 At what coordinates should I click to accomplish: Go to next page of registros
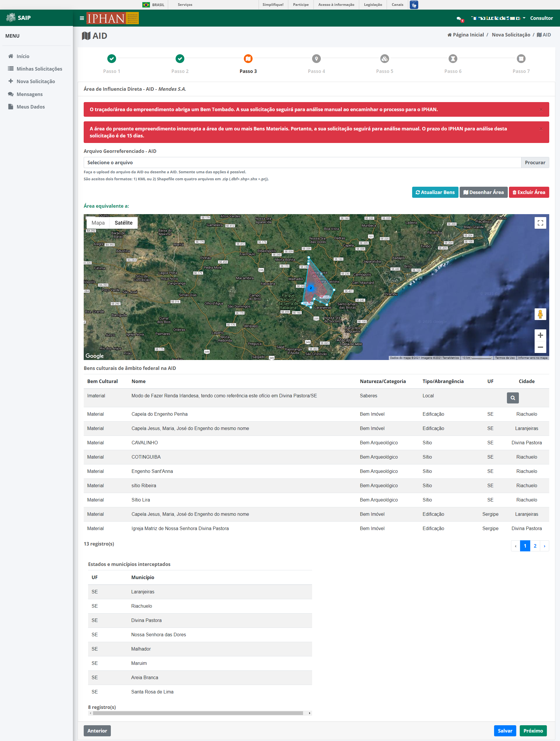[544, 546]
